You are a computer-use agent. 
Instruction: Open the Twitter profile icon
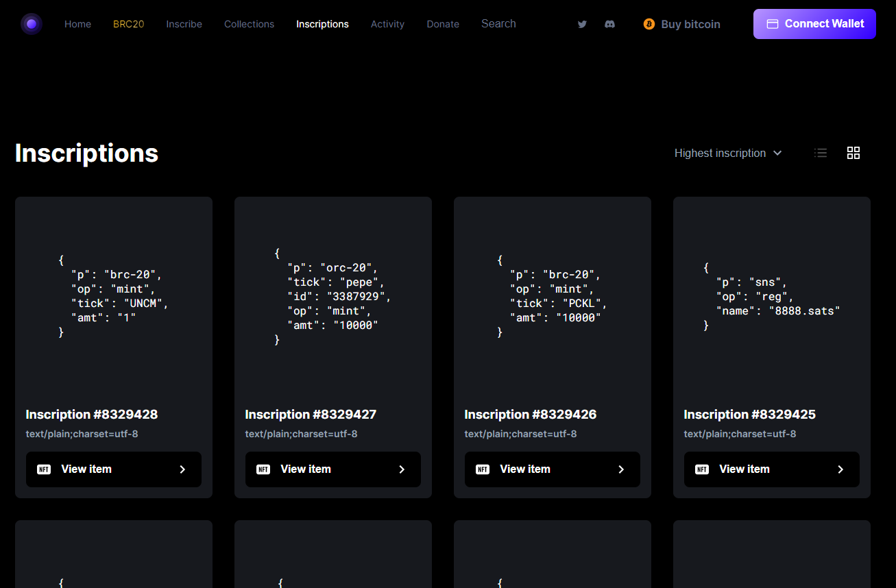[x=582, y=24]
